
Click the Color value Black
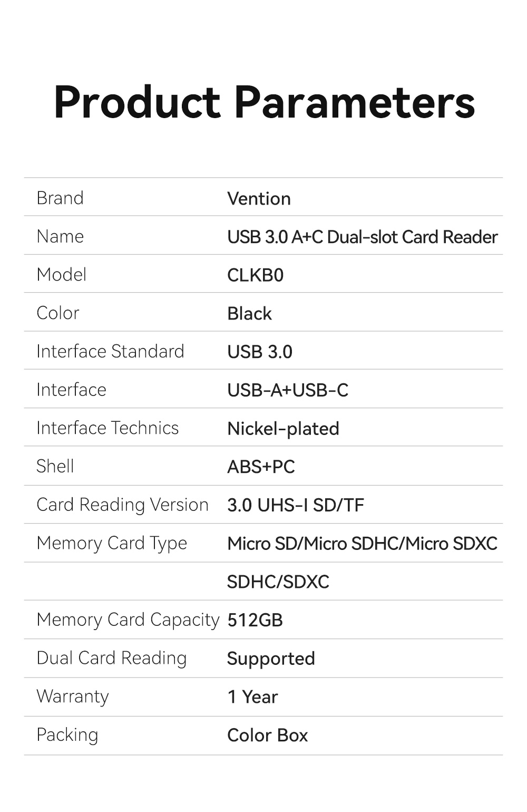pyautogui.click(x=249, y=314)
